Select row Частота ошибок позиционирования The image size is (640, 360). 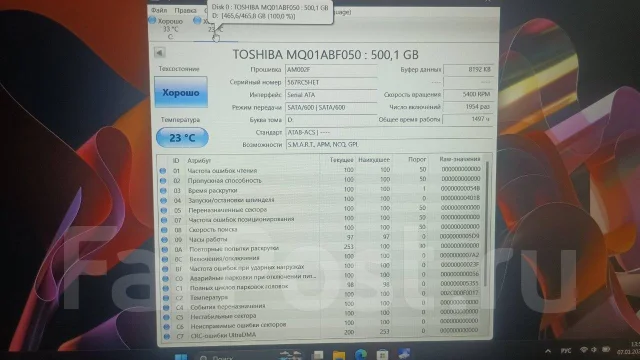point(320,219)
